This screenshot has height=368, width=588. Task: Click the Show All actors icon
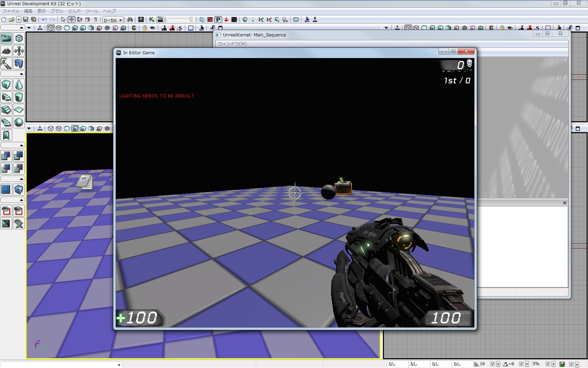pos(19,223)
